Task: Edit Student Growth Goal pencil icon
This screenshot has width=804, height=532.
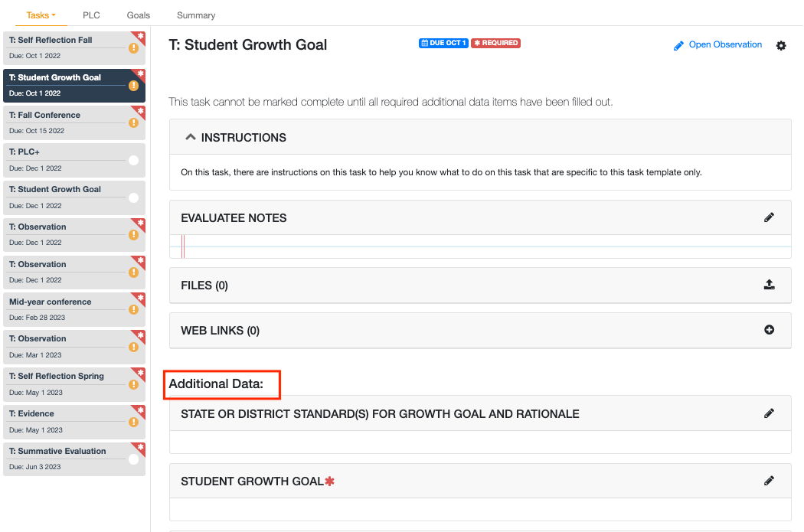Action: pyautogui.click(x=769, y=481)
